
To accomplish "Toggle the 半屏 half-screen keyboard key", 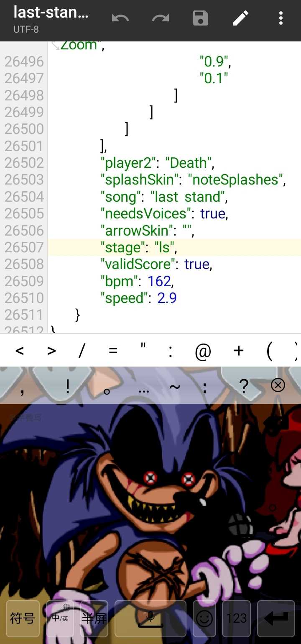I will coord(94,618).
